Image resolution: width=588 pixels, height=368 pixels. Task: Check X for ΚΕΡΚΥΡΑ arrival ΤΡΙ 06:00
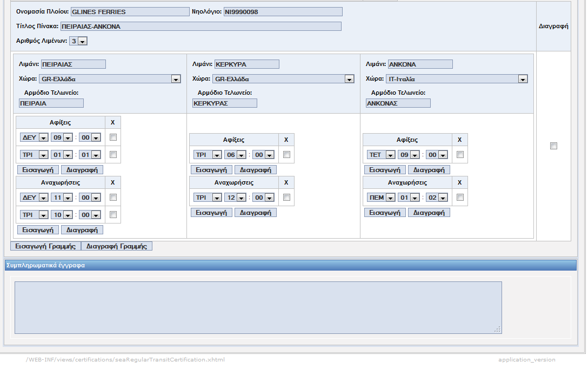point(286,154)
